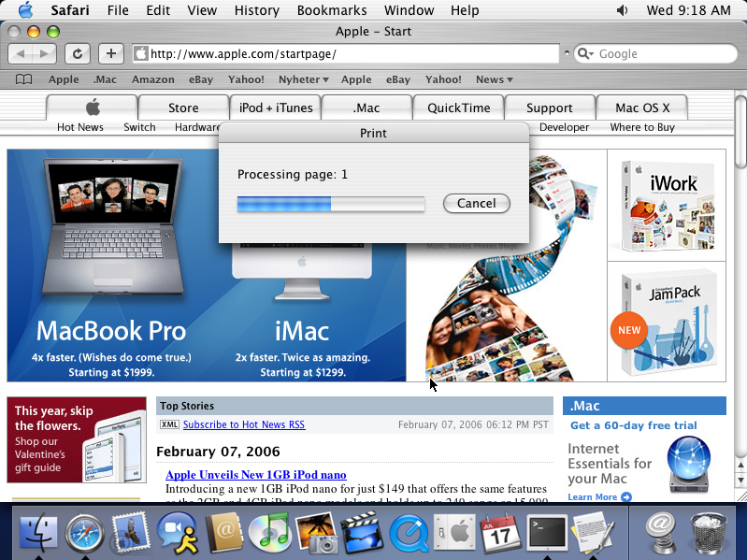Expand the Nyheter bookmarks folder
Screen dimensions: 747x560
[304, 79]
